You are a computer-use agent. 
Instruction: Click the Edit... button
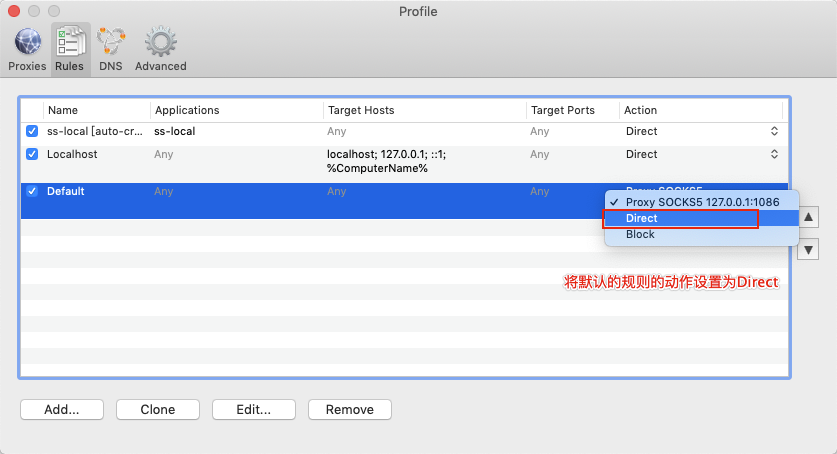(x=254, y=409)
